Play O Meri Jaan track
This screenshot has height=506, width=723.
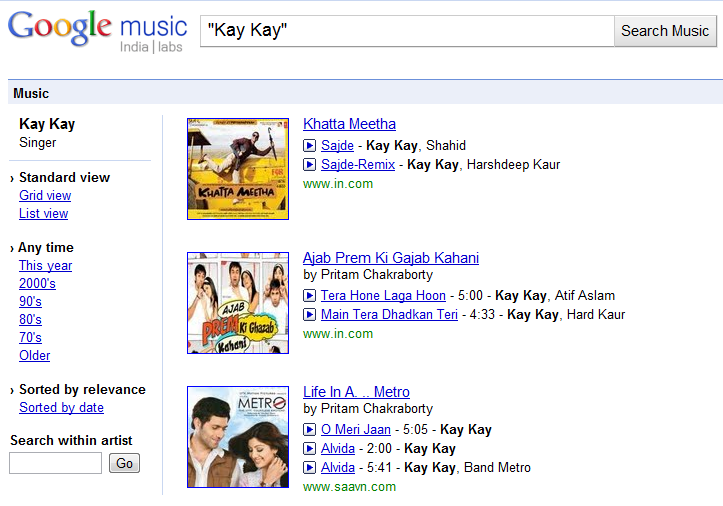[x=310, y=429]
